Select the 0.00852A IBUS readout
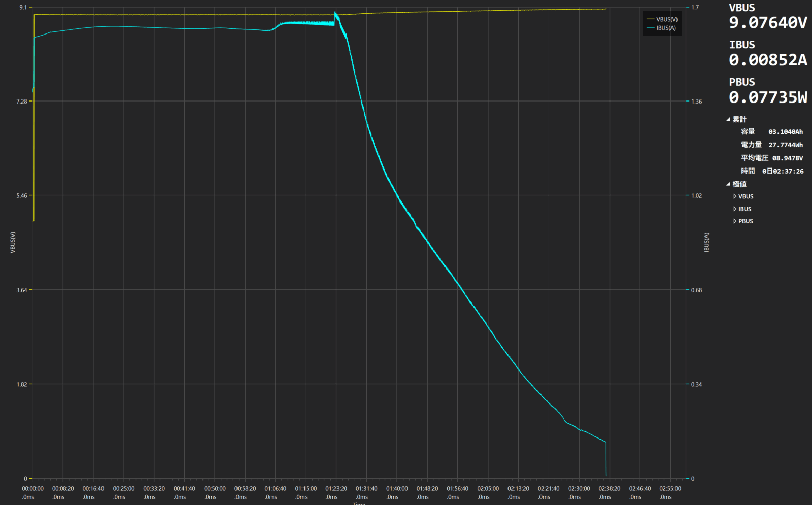This screenshot has height=505, width=812. [x=767, y=60]
